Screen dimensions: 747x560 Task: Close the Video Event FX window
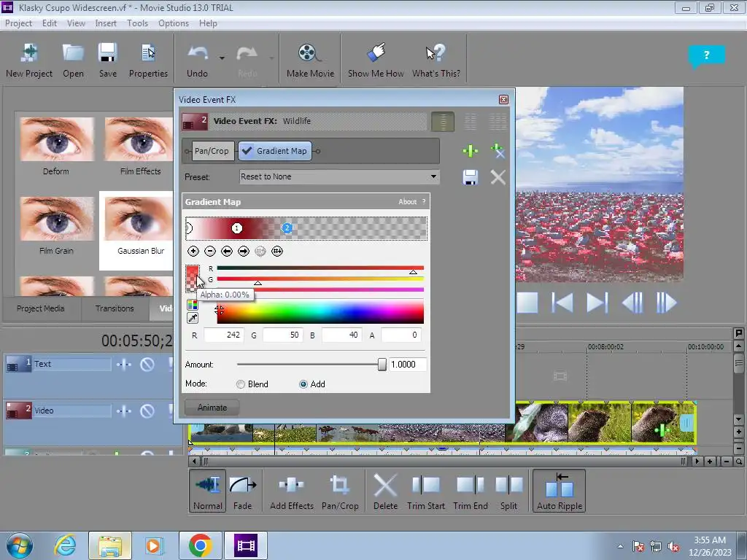(x=503, y=99)
